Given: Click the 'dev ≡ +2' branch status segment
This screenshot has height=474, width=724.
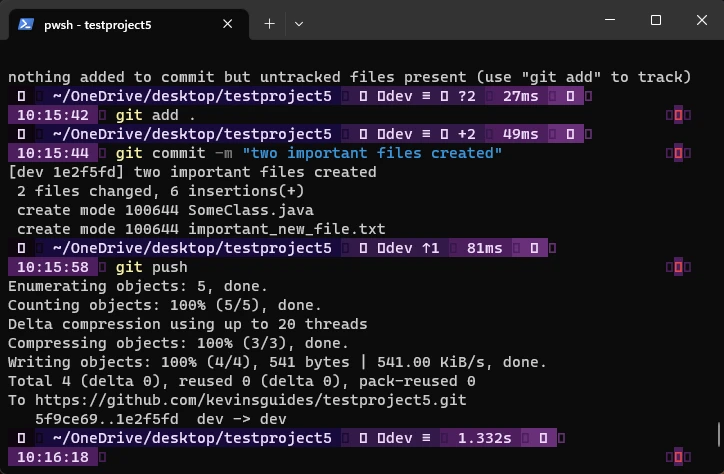Looking at the screenshot, I should 413,134.
